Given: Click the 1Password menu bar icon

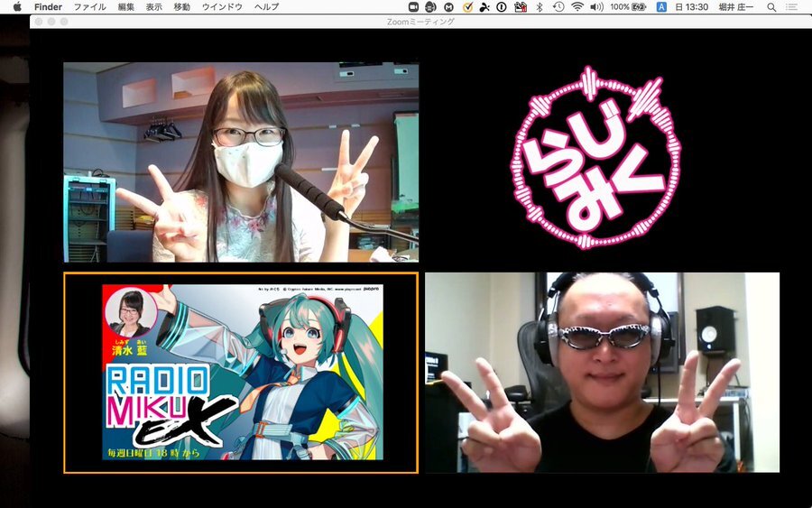Looking at the screenshot, I should point(502,6).
